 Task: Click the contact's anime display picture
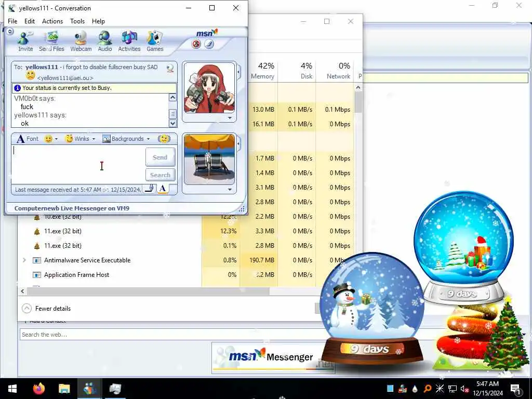tap(209, 88)
